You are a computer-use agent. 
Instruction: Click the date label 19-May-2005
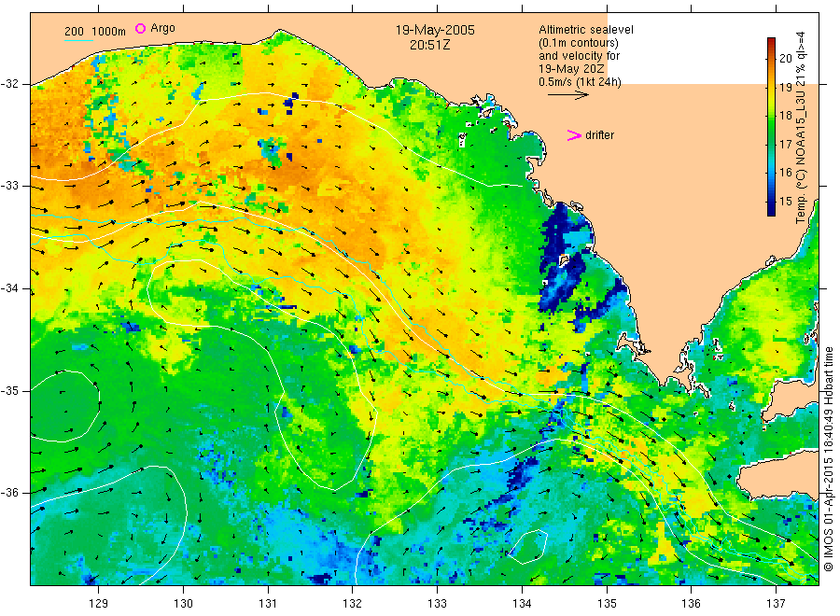point(435,30)
